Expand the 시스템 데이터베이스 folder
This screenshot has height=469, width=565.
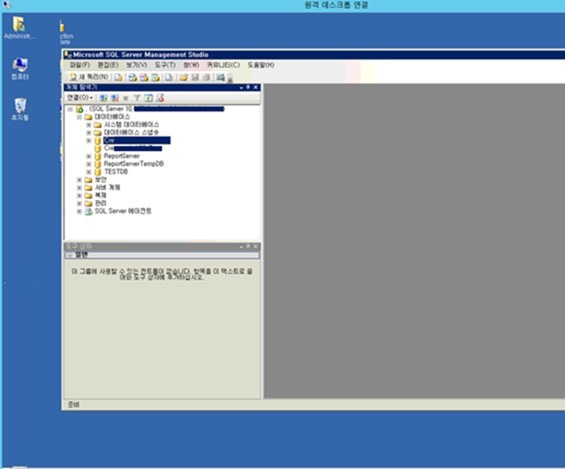point(89,125)
